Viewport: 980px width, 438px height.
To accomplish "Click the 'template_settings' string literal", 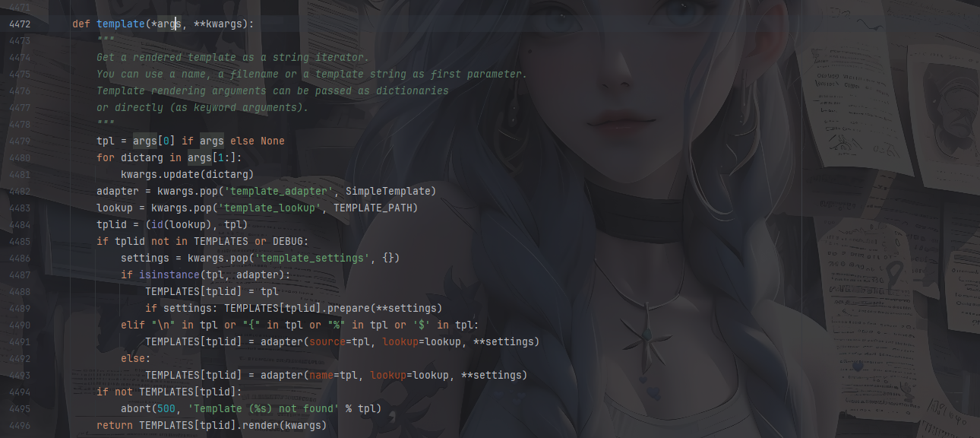I will (x=315, y=259).
